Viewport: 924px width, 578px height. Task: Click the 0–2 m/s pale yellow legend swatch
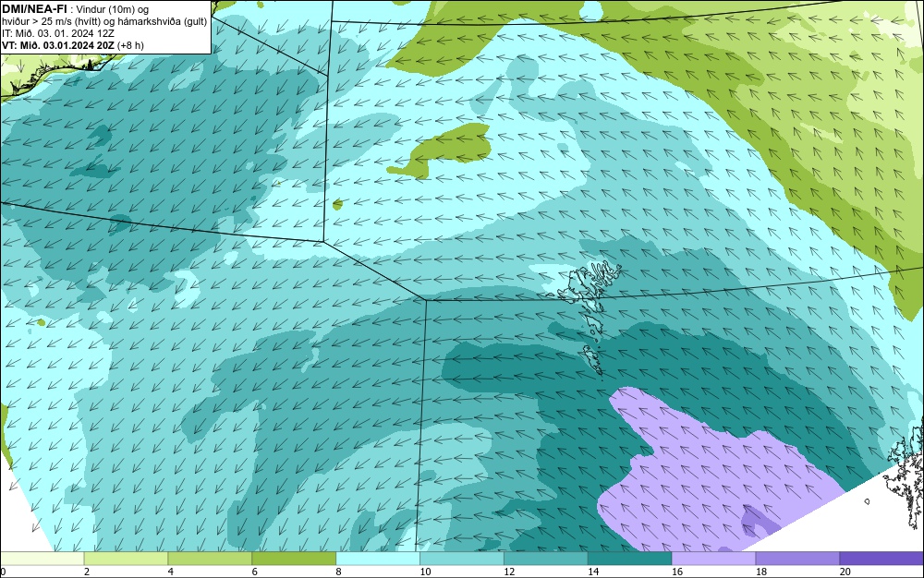pos(42,558)
